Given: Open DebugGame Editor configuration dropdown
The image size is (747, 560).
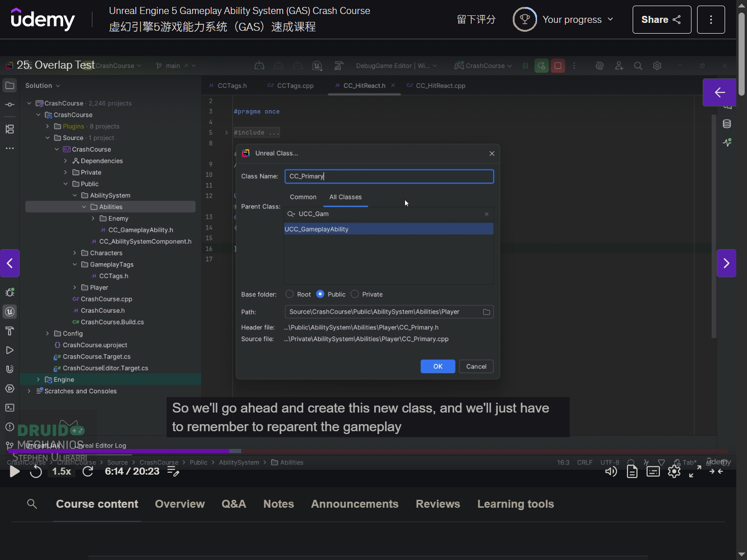Looking at the screenshot, I should pyautogui.click(x=396, y=66).
